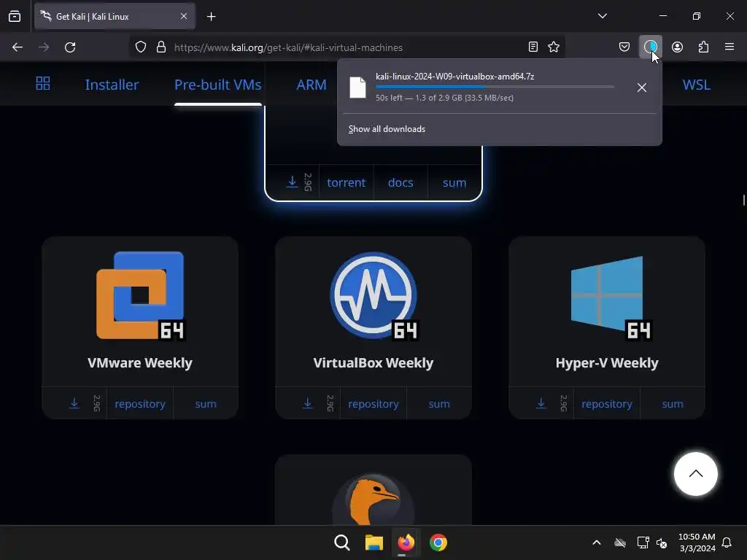Show hidden system tray icons

pyautogui.click(x=597, y=542)
